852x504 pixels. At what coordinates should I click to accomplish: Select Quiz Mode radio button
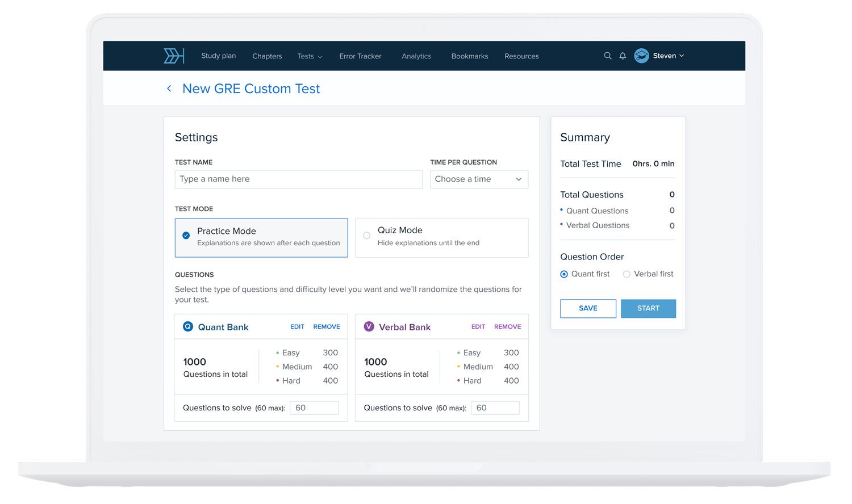(x=367, y=236)
